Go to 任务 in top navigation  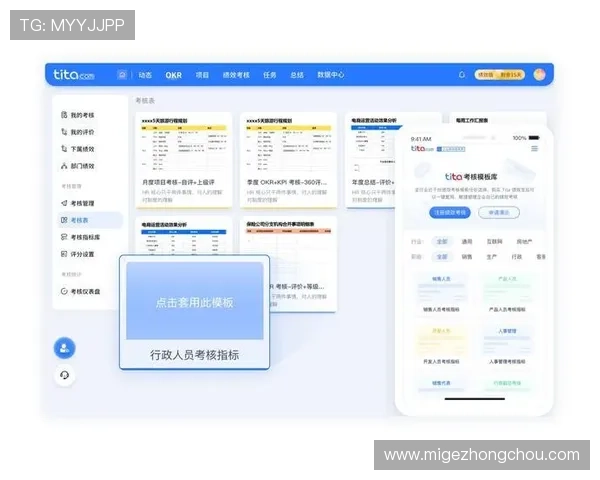(270, 75)
